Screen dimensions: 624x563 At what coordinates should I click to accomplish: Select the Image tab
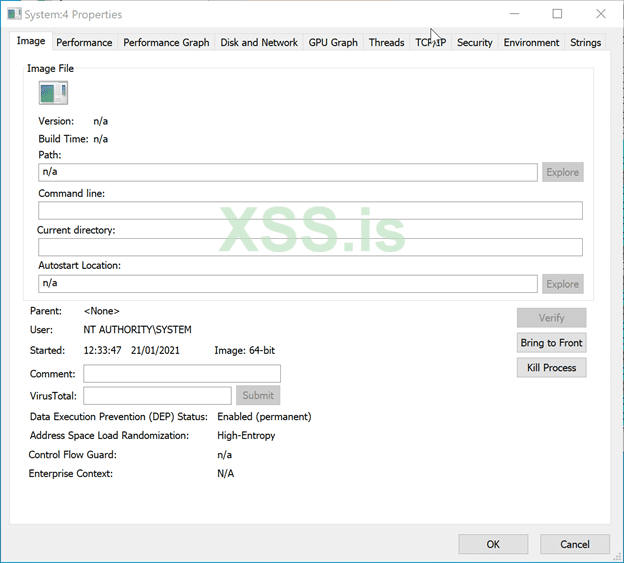(x=31, y=41)
